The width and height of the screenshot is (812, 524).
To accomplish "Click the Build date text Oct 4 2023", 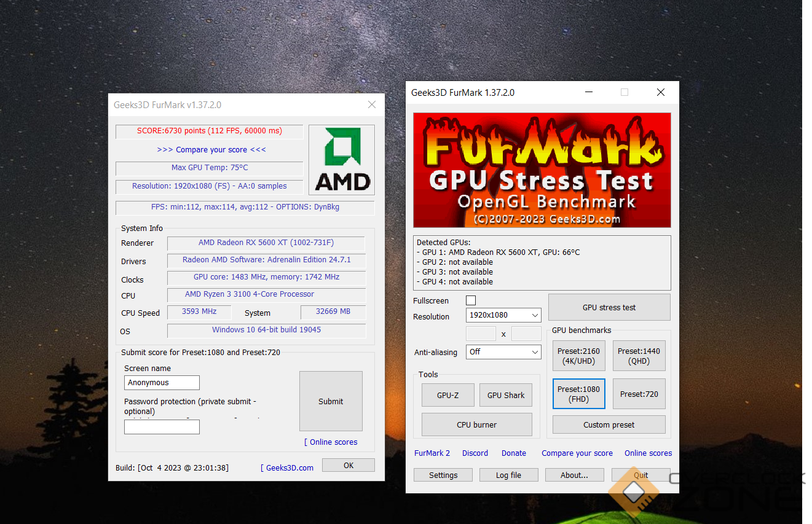I will coord(172,468).
